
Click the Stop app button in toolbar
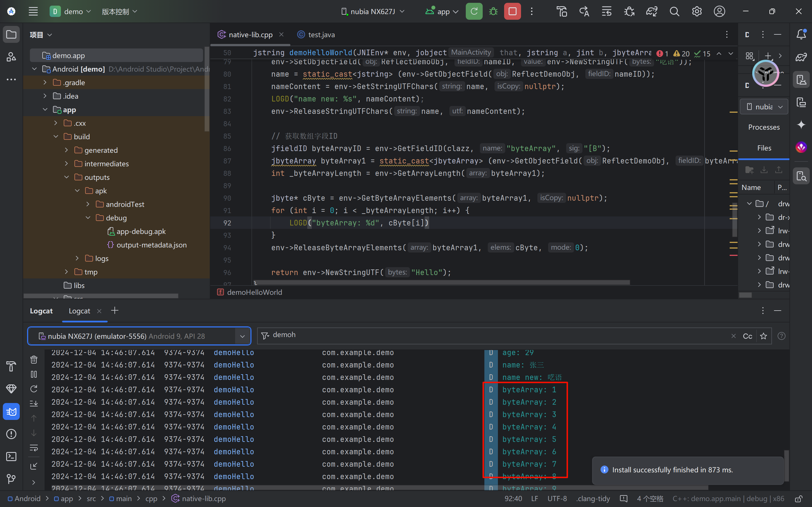[x=512, y=11]
